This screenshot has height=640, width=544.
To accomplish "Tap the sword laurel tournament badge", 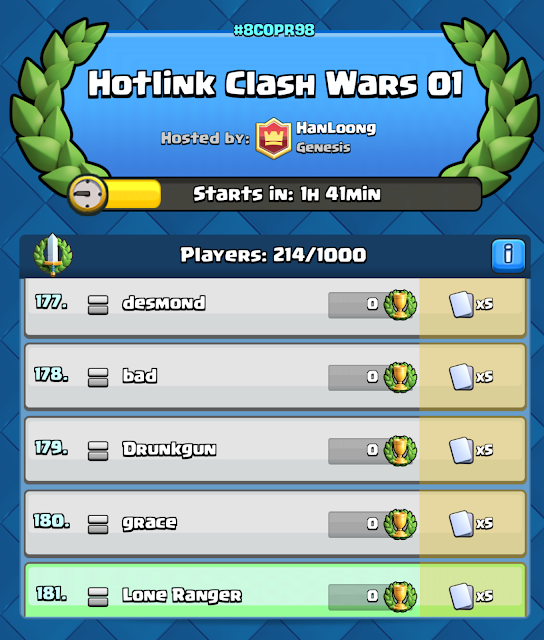I will tap(53, 255).
